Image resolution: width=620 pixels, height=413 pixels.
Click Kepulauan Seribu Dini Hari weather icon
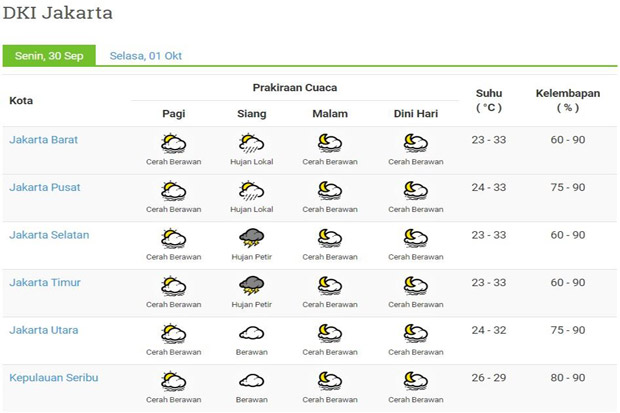pos(416,381)
